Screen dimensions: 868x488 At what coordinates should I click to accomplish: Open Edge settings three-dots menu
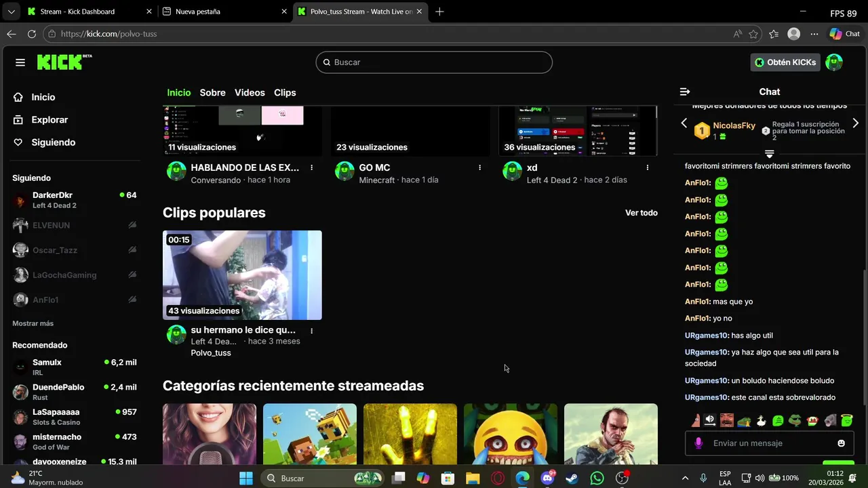point(814,34)
